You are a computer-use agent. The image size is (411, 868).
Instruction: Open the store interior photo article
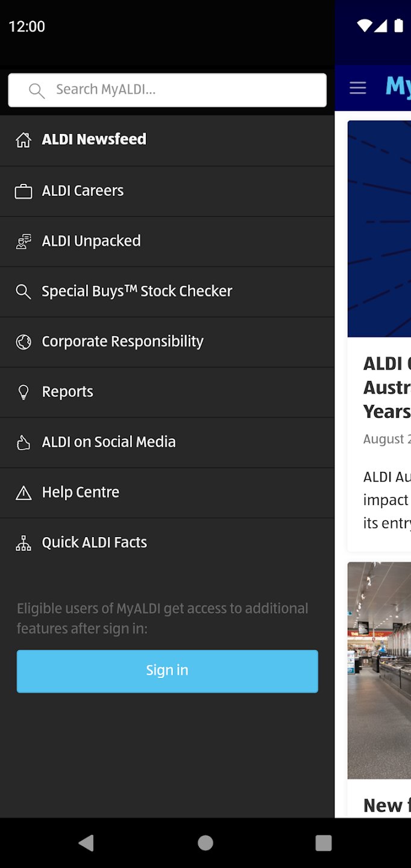tap(379, 669)
